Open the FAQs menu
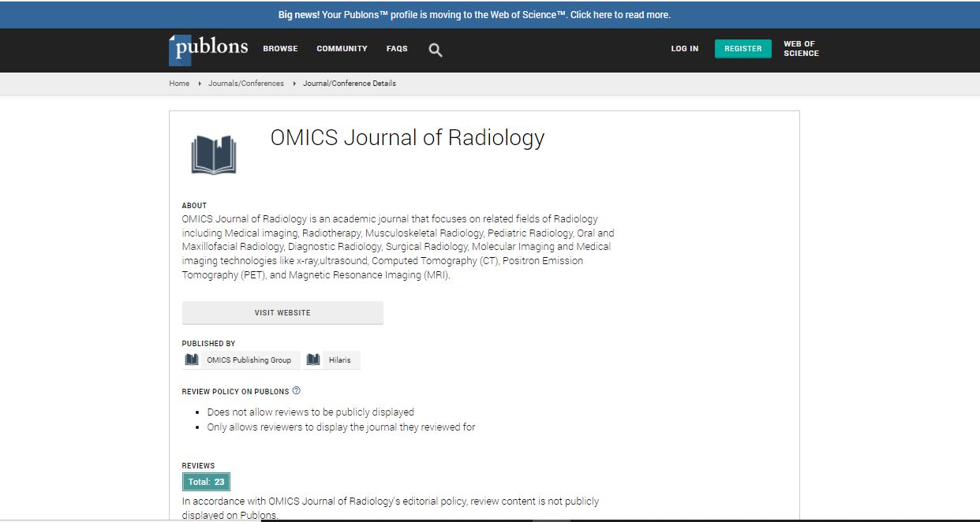Image resolution: width=980 pixels, height=522 pixels. (397, 49)
